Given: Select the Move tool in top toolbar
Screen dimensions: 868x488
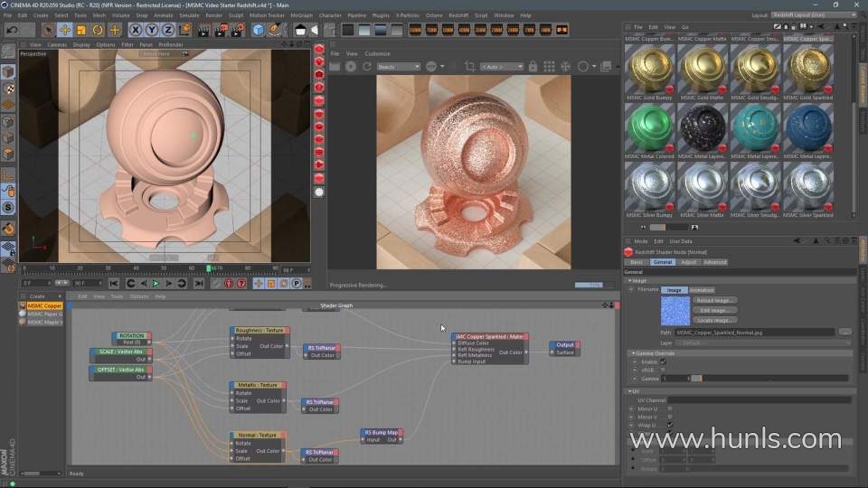Looking at the screenshot, I should tap(65, 30).
